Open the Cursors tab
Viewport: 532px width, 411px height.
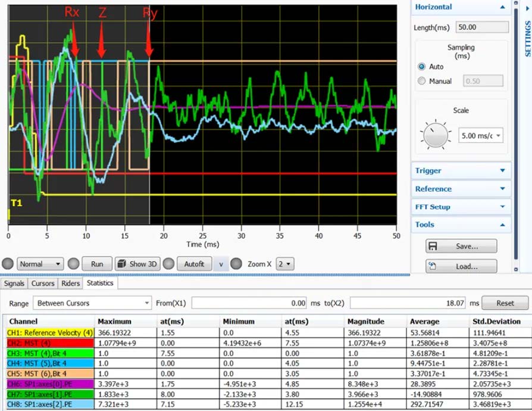click(43, 283)
